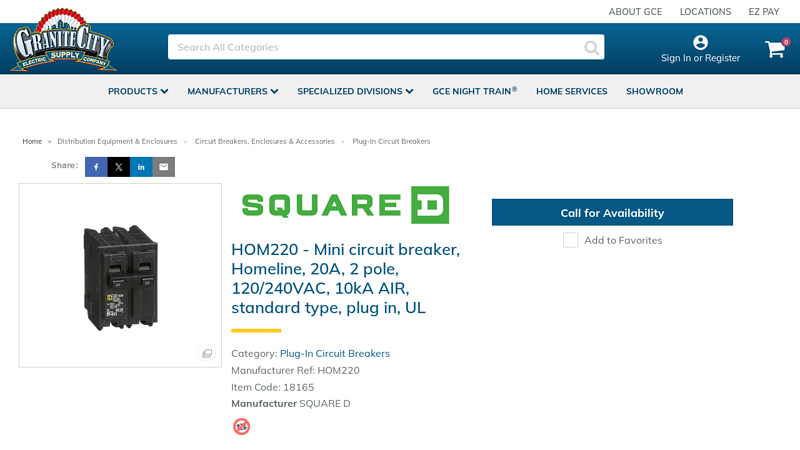Share product via email icon
Viewport: 800px width, 450px height.
pos(164,167)
